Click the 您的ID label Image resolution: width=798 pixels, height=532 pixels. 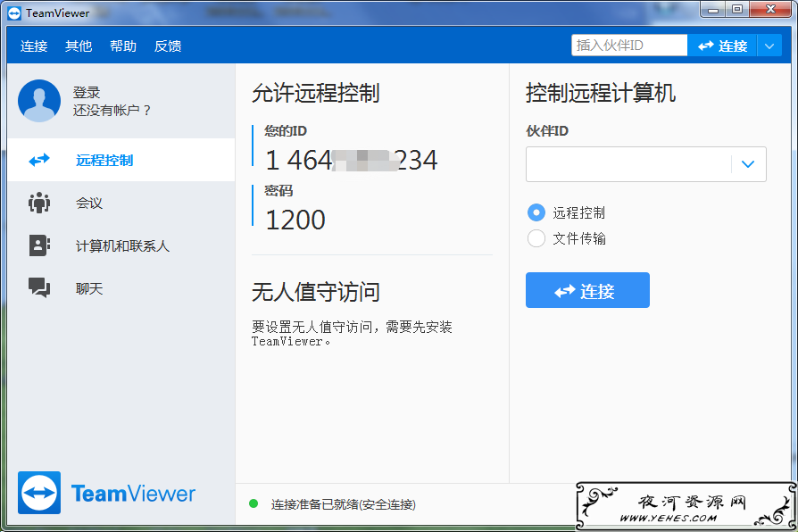[286, 131]
